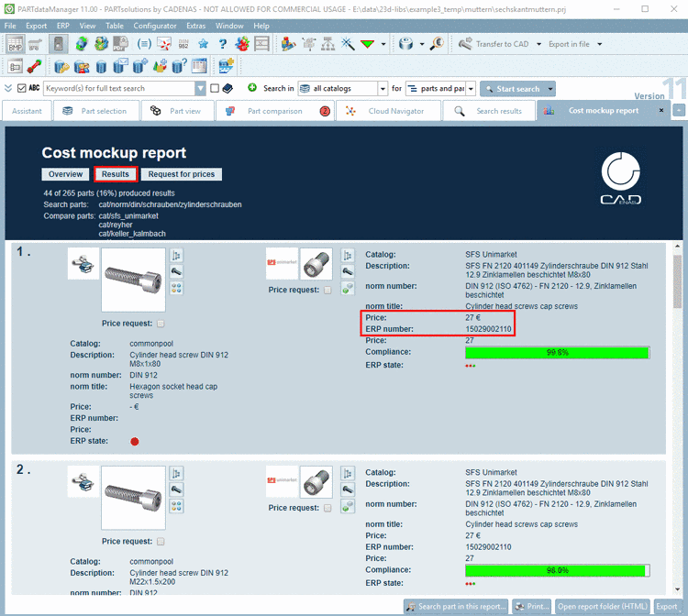
Task: Open the Export in file dropdown arrow
Action: point(599,44)
